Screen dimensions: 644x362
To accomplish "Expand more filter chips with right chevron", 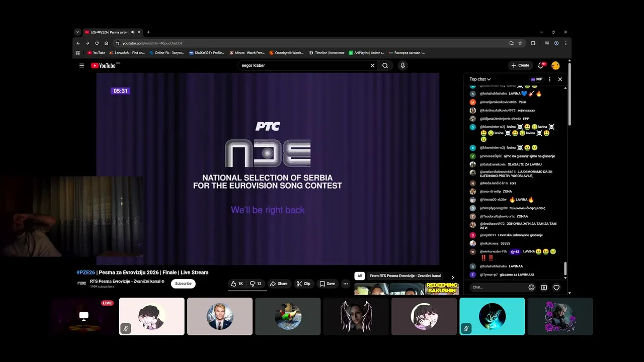I will tap(452, 277).
